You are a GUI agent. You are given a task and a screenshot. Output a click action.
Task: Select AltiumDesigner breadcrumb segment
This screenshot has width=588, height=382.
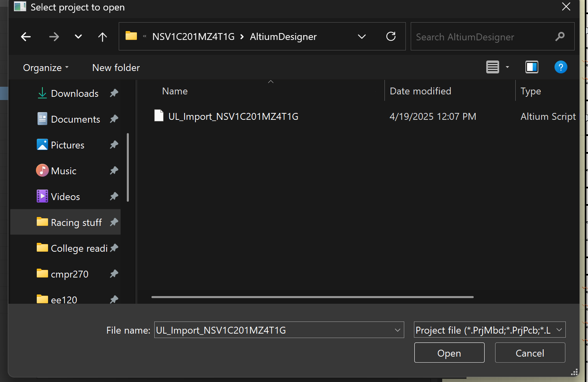(x=283, y=37)
